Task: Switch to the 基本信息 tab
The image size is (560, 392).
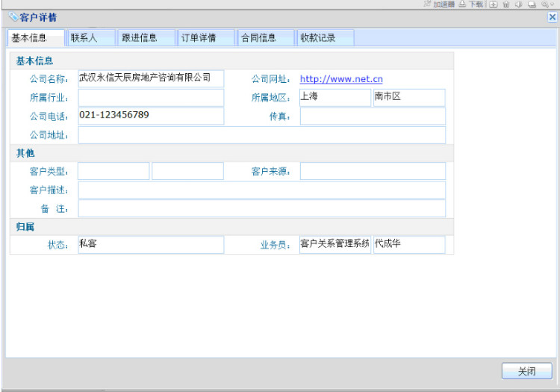Action: (x=36, y=38)
